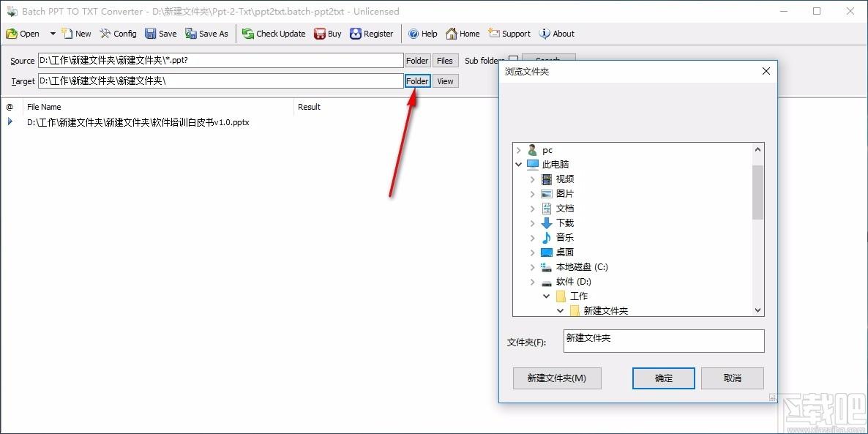Expand the 软件 (D:) drive node
This screenshot has height=434, width=868.
coord(533,282)
